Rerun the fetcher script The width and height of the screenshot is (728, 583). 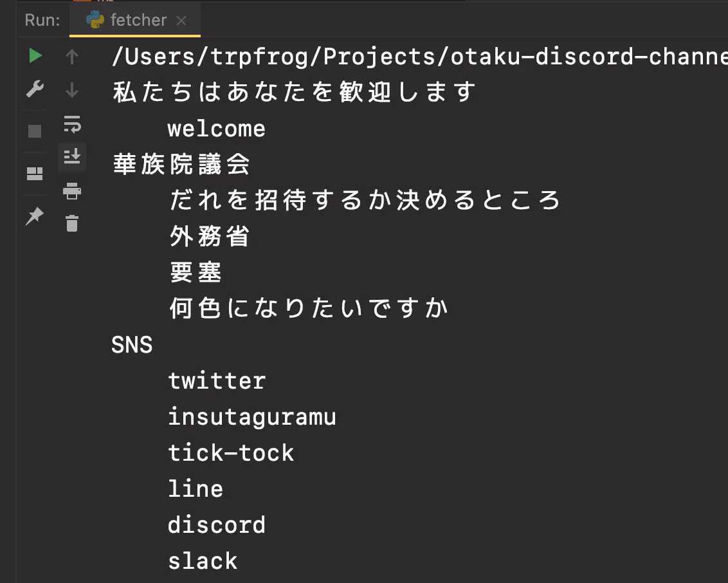34,56
